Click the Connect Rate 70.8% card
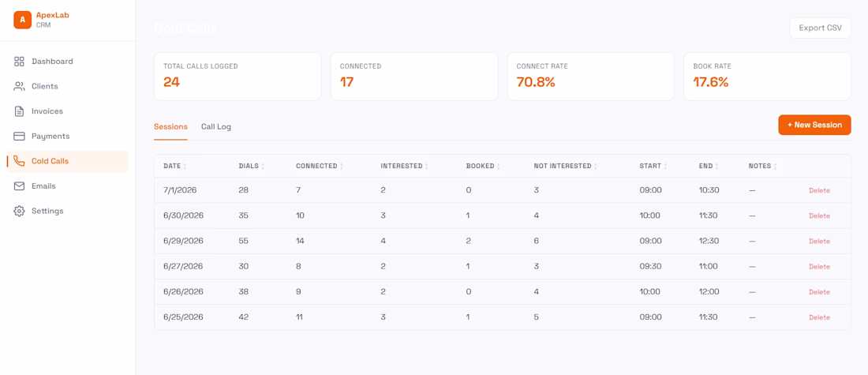 click(591, 77)
